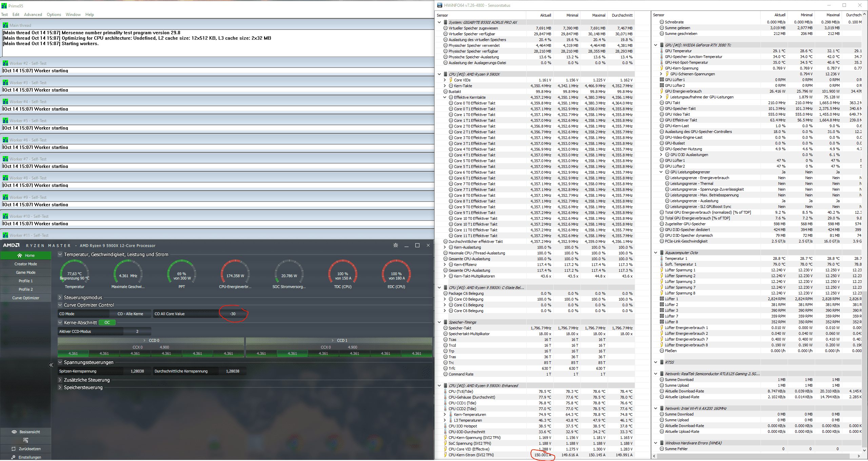The height and width of the screenshot is (461, 868).
Task: Click the bug report icon in Ryzen Master
Action: tap(395, 245)
